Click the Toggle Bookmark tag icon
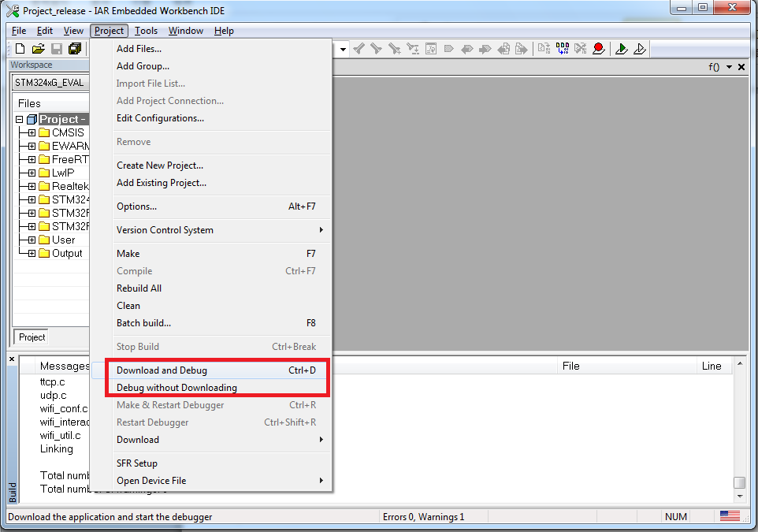This screenshot has height=532, width=758. coord(448,48)
